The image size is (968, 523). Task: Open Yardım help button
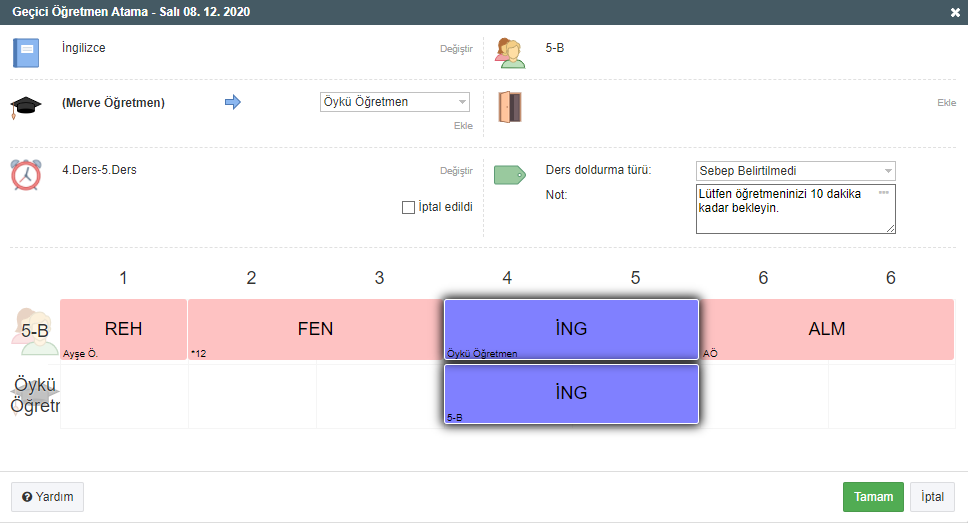[x=47, y=497]
